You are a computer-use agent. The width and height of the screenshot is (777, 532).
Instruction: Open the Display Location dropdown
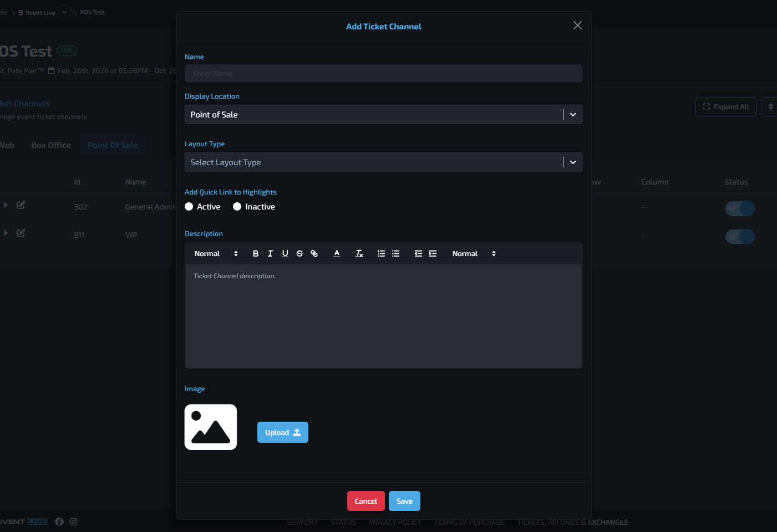coord(383,115)
